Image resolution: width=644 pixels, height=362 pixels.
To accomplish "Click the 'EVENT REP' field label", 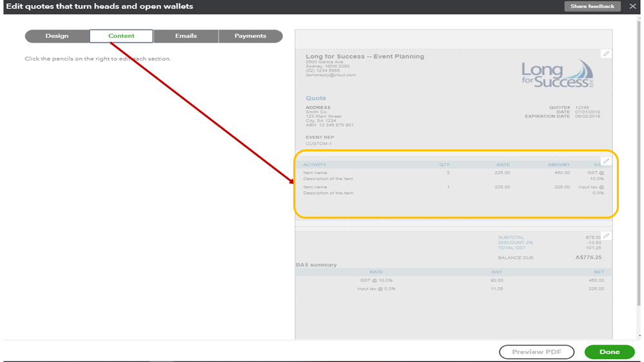I will coord(320,137).
